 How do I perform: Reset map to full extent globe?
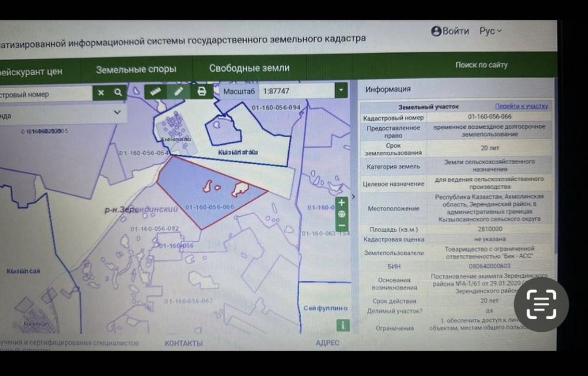click(x=342, y=214)
